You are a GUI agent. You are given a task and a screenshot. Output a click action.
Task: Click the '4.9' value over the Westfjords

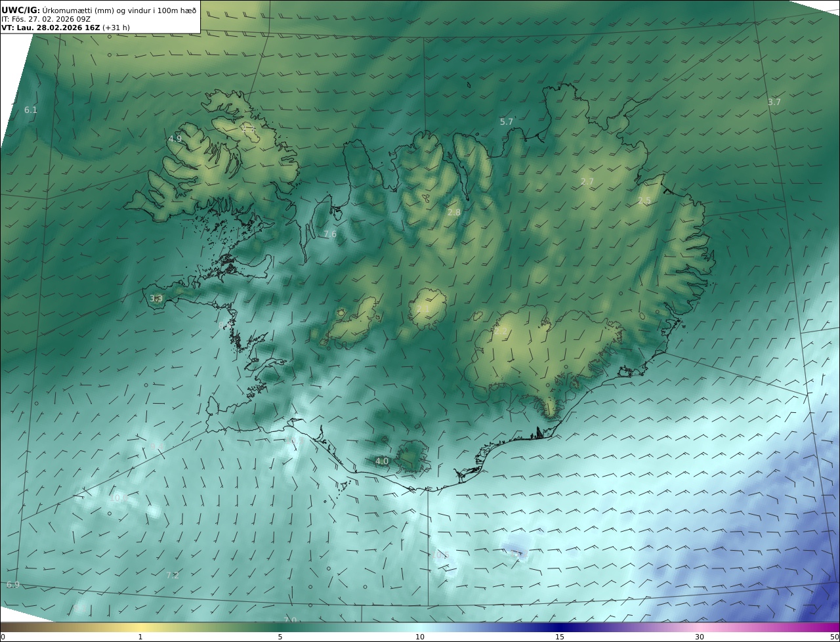point(175,139)
